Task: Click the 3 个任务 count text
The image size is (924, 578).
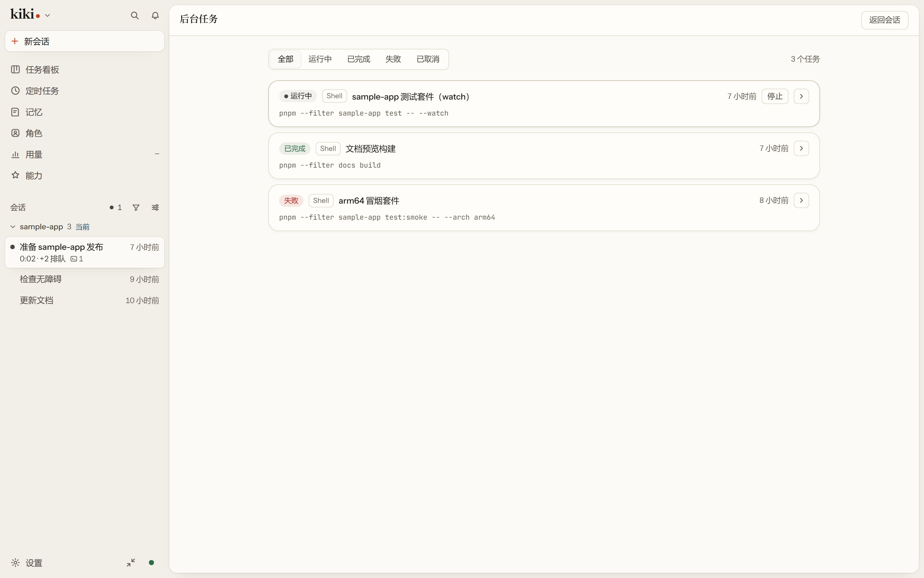Action: click(805, 59)
